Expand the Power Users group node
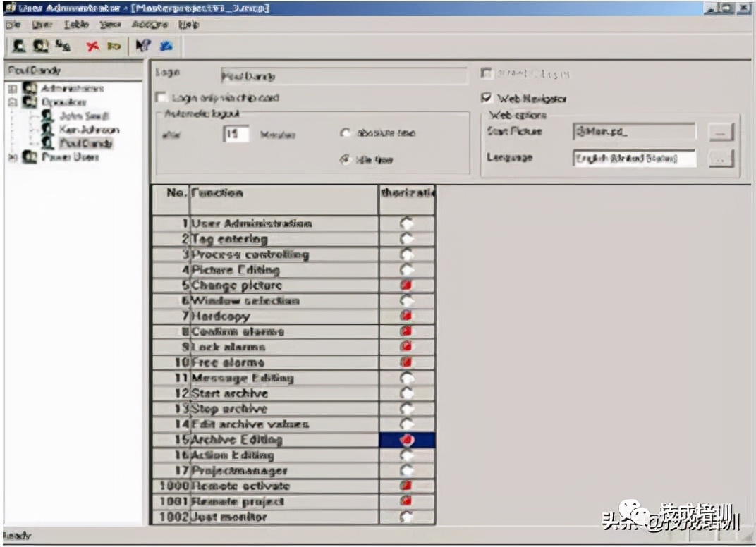The height and width of the screenshot is (547, 756). point(13,158)
